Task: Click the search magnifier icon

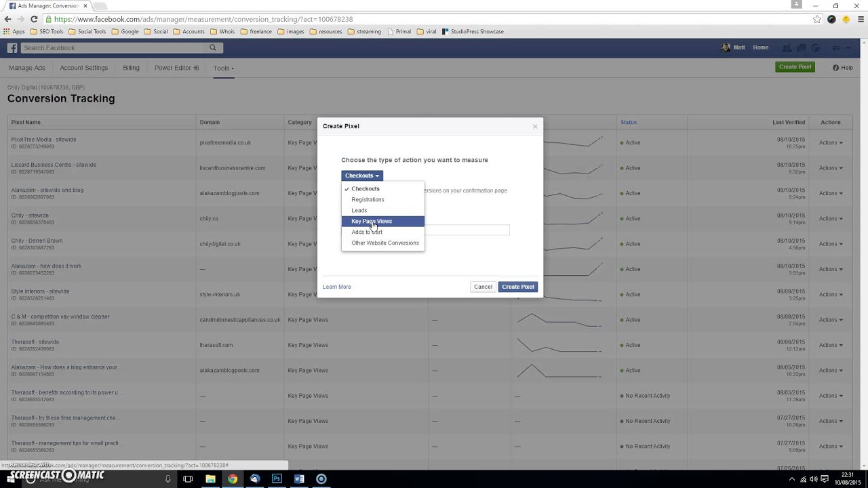Action: tap(213, 48)
